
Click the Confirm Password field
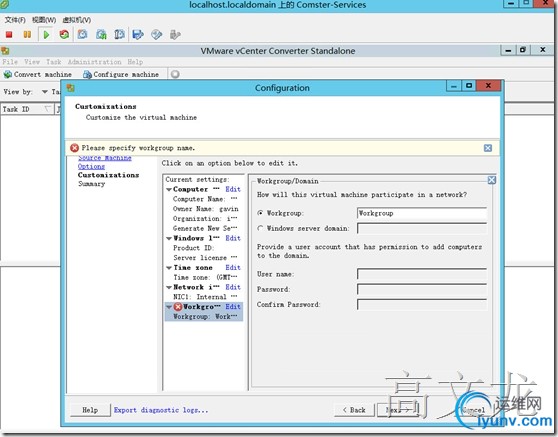(422, 305)
